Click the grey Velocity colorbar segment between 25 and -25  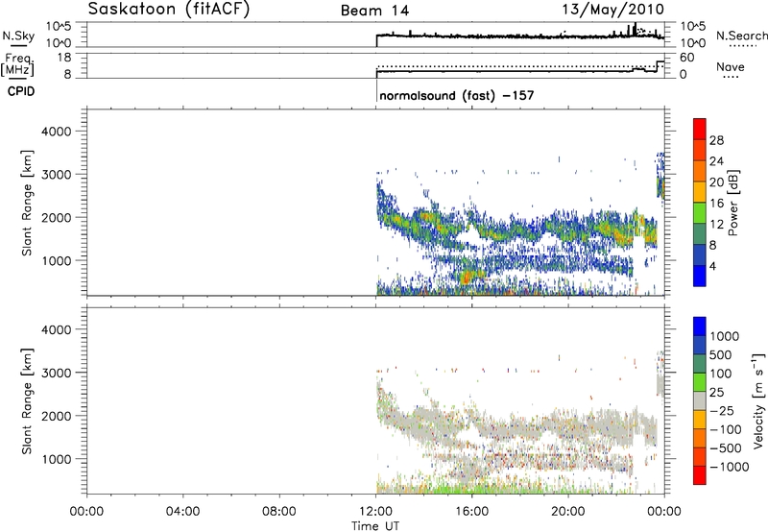tap(700, 400)
